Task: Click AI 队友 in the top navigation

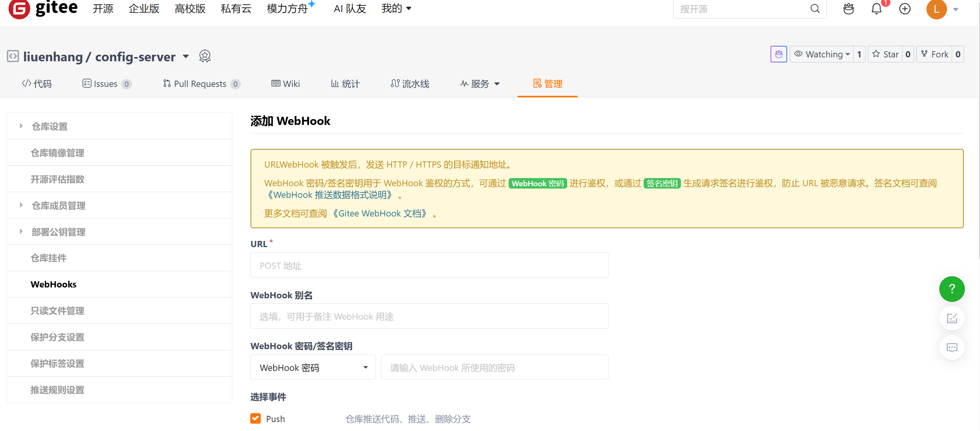Action: 350,9
